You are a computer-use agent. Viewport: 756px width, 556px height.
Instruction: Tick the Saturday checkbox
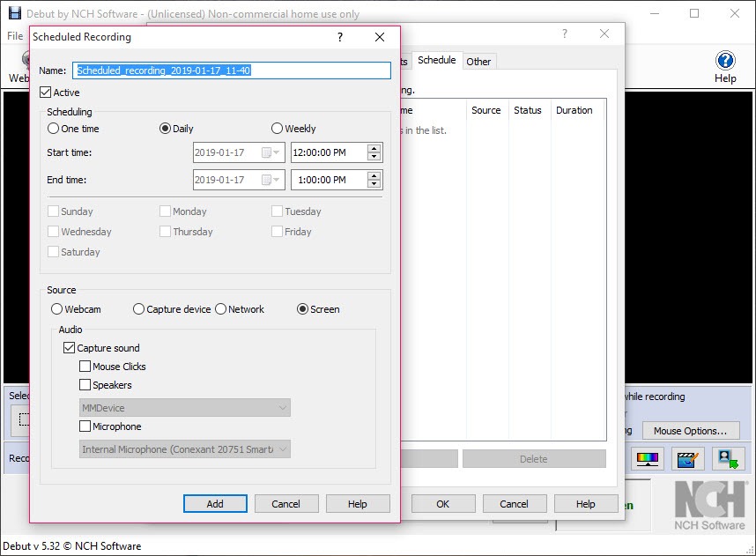(x=53, y=252)
